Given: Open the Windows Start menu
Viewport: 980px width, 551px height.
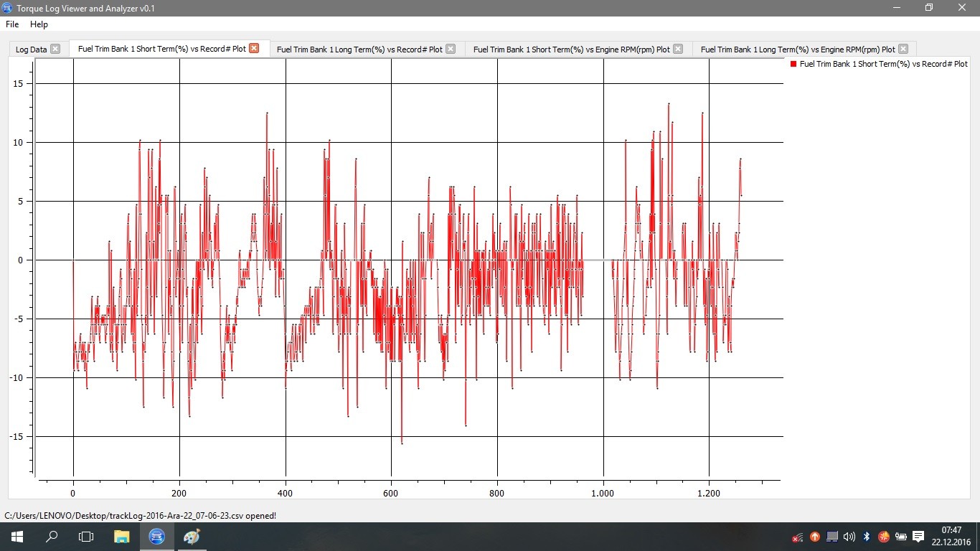Looking at the screenshot, I should 17,537.
